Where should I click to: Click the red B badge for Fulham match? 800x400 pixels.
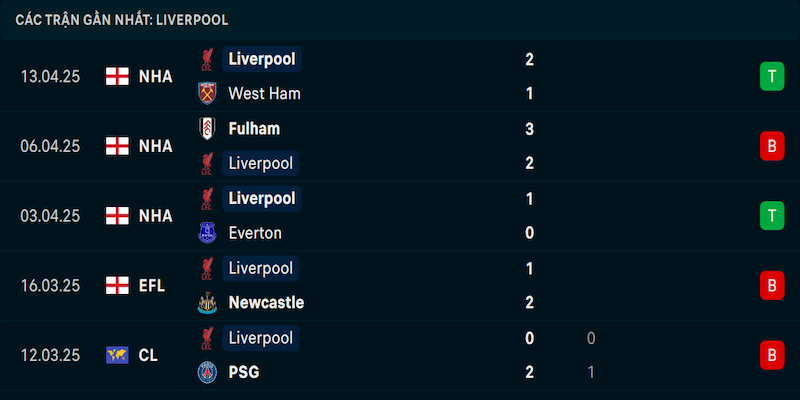click(x=772, y=146)
